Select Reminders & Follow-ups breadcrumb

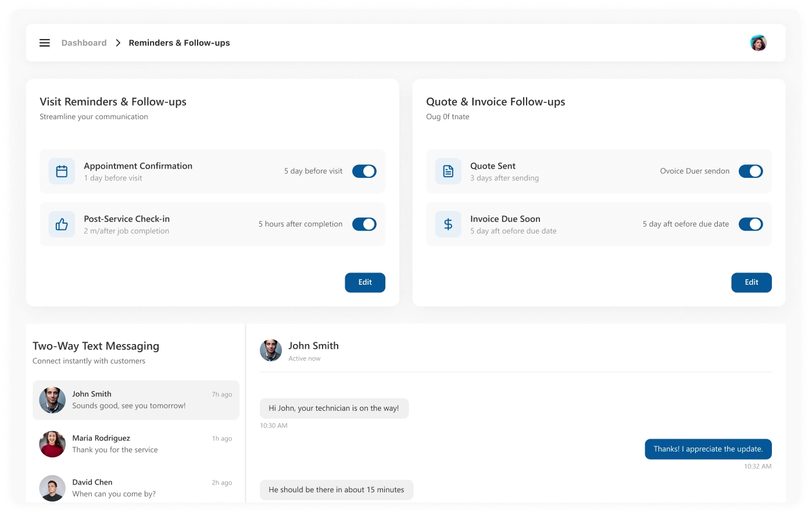click(179, 43)
